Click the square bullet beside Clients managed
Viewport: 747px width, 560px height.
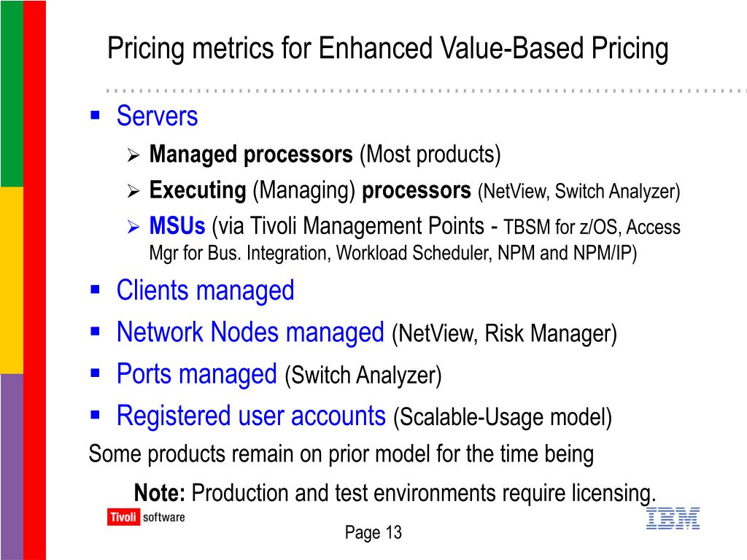click(96, 289)
